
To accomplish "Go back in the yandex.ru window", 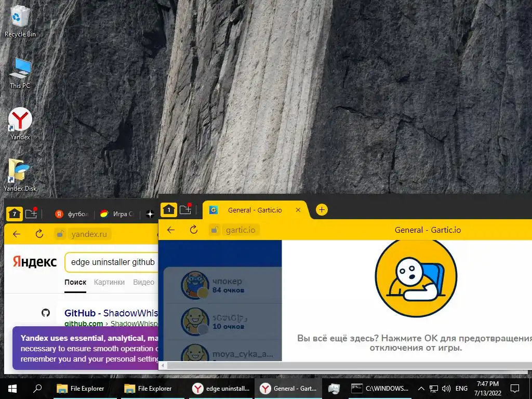I will click(17, 234).
